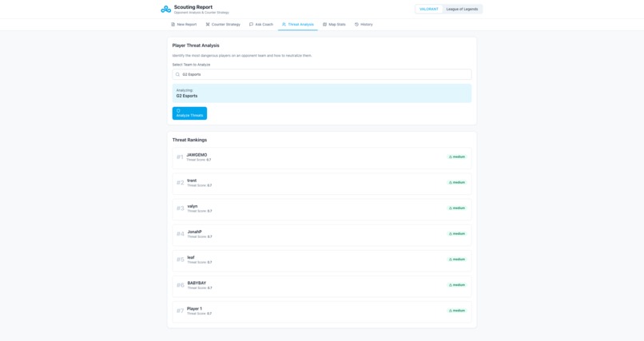Click the #1 rank number
The height and width of the screenshot is (341, 644).
pos(180,157)
